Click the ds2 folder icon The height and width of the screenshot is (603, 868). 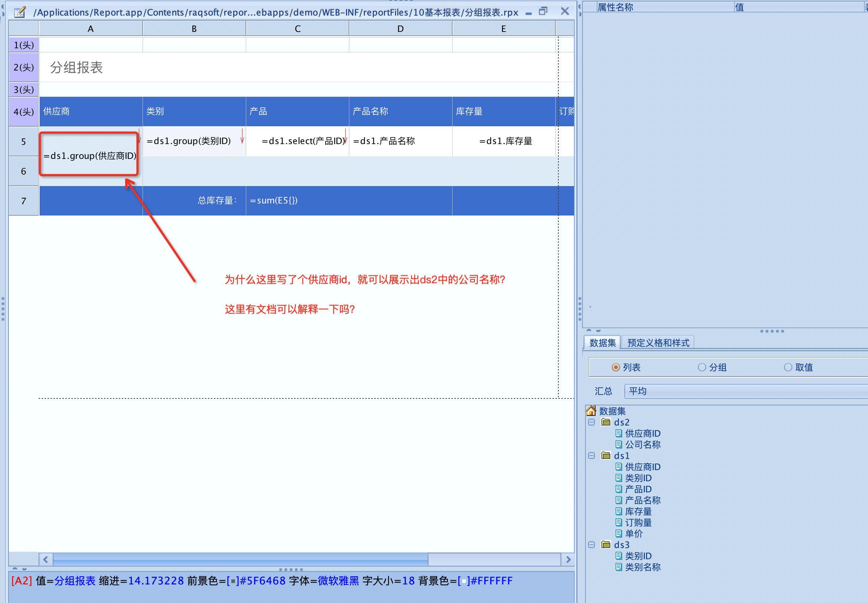click(x=606, y=422)
